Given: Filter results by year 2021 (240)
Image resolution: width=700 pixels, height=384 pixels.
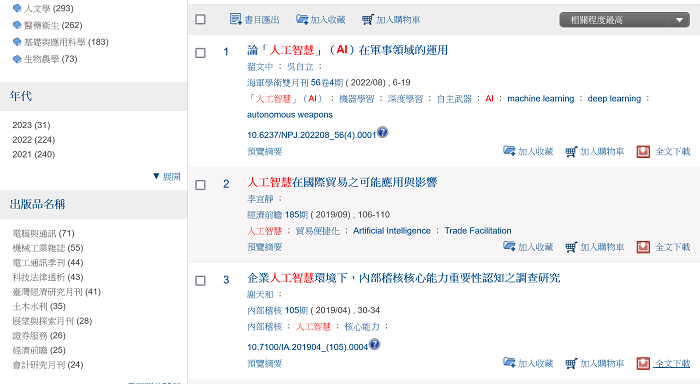Looking at the screenshot, I should [x=33, y=154].
